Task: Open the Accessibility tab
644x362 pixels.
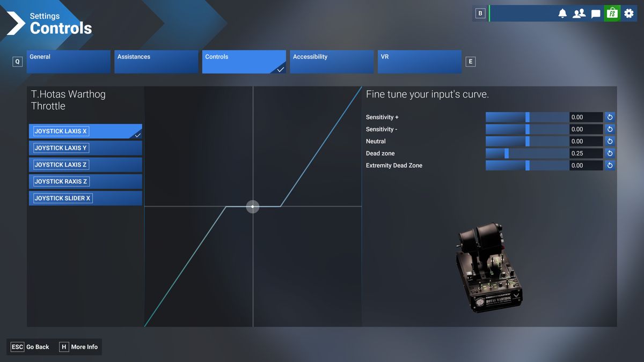Action: coord(332,62)
